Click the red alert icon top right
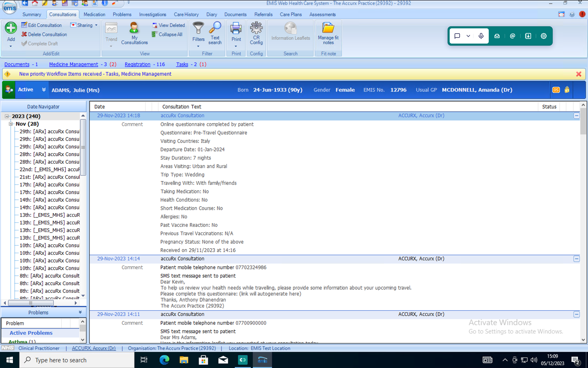 (x=582, y=14)
